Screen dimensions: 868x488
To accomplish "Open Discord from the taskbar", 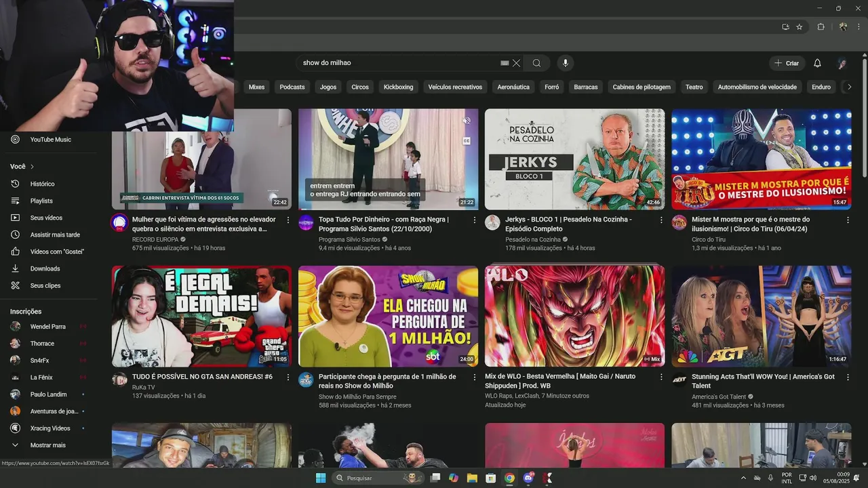I will [x=528, y=478].
